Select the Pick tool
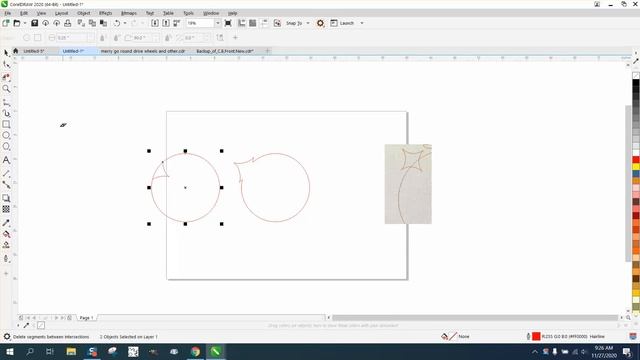 6,53
